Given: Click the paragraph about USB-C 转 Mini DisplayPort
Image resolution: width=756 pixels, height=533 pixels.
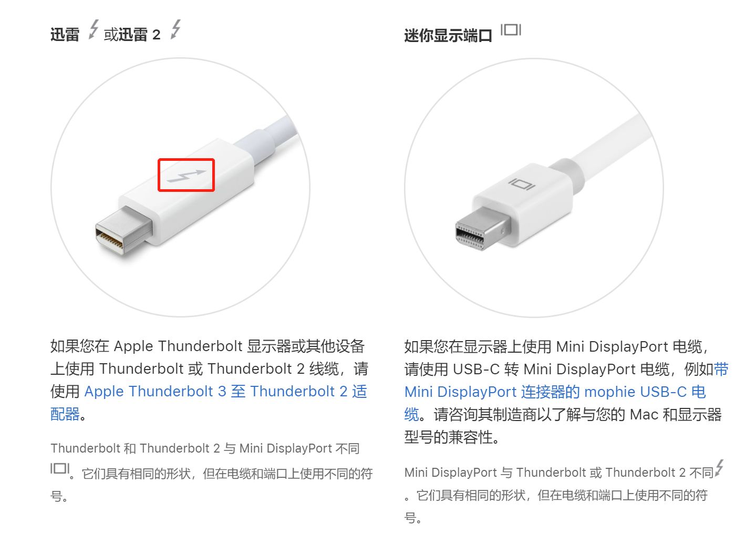Looking at the screenshot, I should 566,392.
